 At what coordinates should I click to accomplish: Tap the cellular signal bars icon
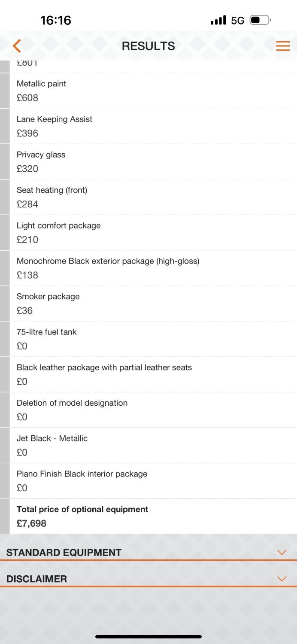point(218,20)
